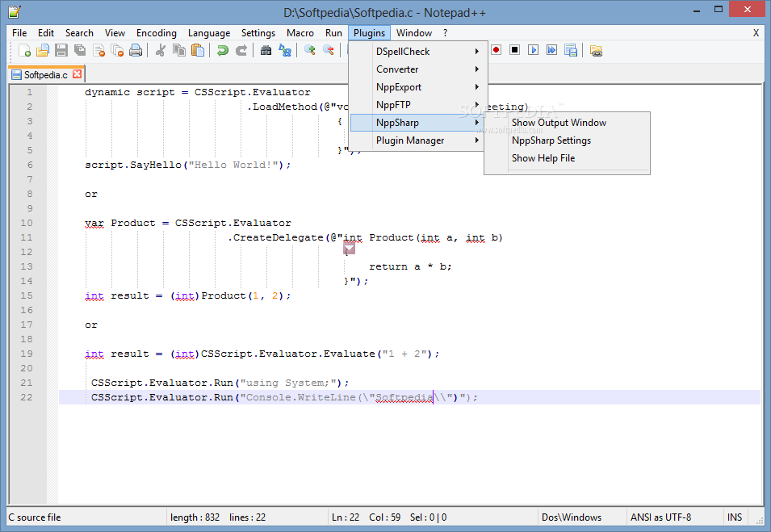Place the cursor in line 22 code
Image resolution: width=771 pixels, height=532 pixels.
pos(284,397)
